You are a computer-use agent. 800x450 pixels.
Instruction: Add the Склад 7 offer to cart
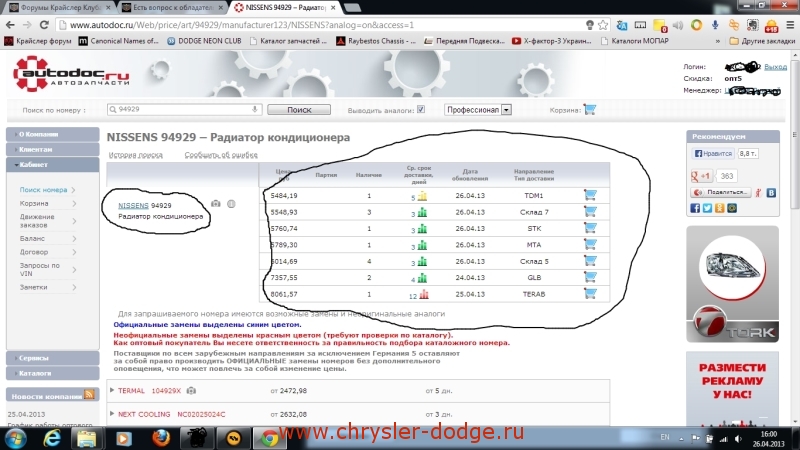click(x=590, y=212)
